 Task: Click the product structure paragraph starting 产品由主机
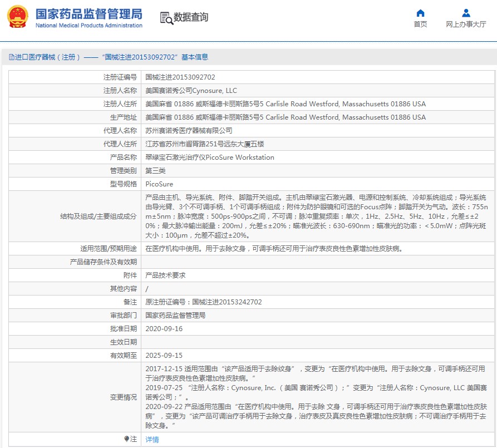pos(317,216)
